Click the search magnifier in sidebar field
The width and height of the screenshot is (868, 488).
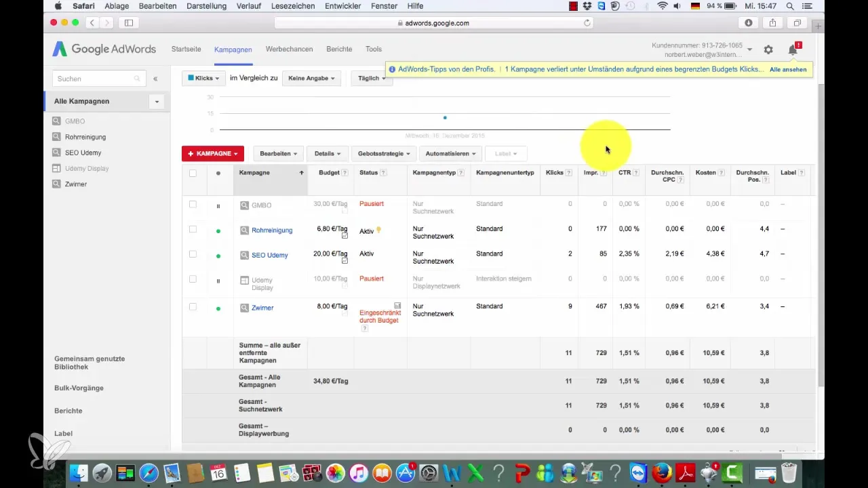(138, 79)
